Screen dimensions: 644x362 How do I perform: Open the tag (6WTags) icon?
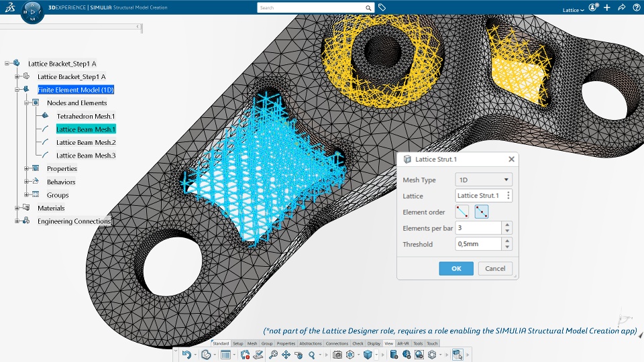tap(382, 7)
